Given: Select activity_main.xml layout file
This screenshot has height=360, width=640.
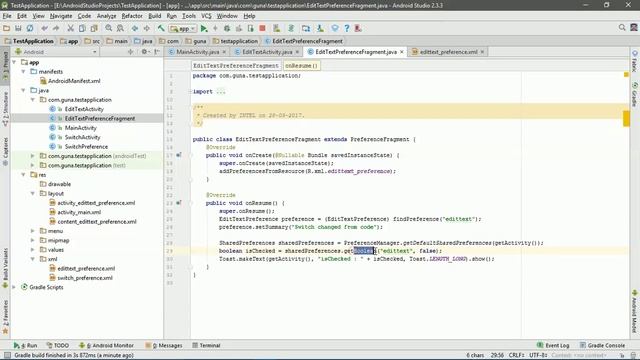Looking at the screenshot, I should (x=79, y=212).
